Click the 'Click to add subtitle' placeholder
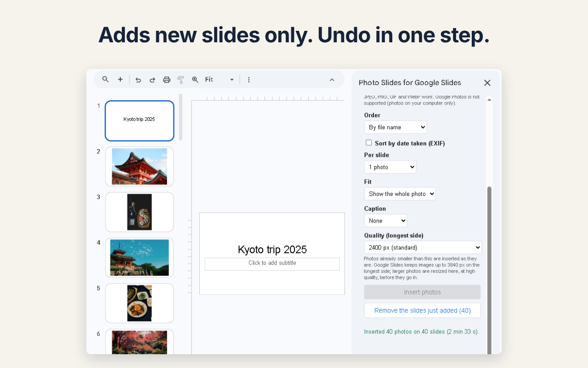This screenshot has height=368, width=588. 272,264
